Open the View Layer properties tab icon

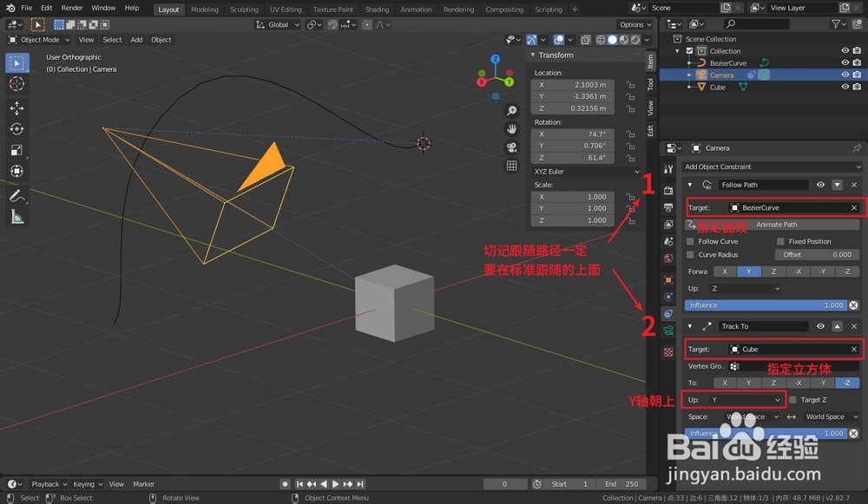coord(668,225)
